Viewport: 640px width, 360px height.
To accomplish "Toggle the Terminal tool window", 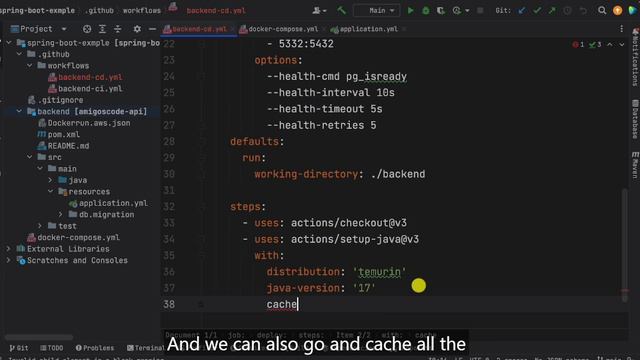I will [x=146, y=348].
